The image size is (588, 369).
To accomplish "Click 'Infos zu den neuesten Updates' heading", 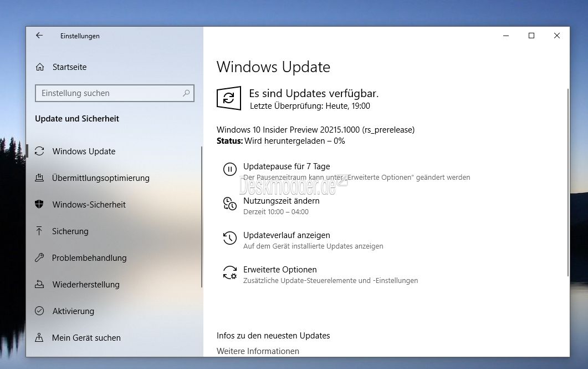I will [273, 336].
